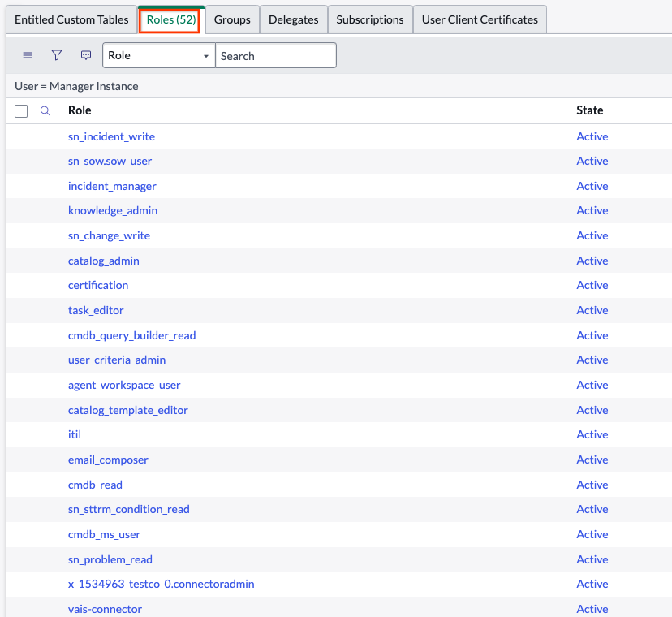Image resolution: width=672 pixels, height=617 pixels.
Task: Expand the Role search field dropdown
Action: click(x=158, y=56)
